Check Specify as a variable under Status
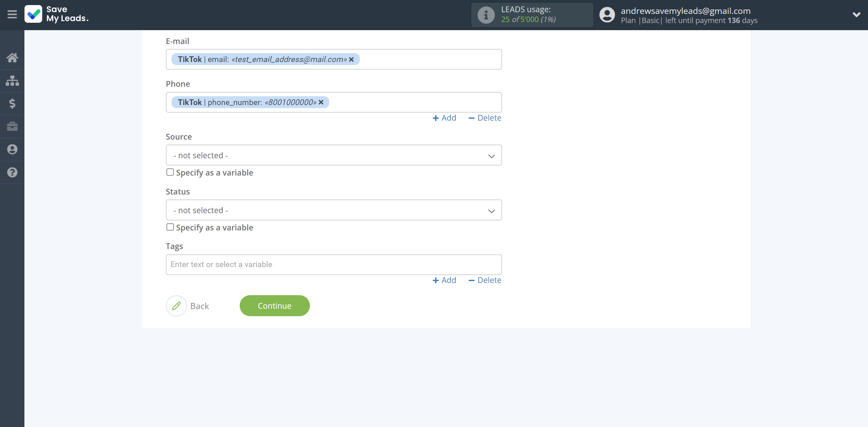The width and height of the screenshot is (868, 427). tap(170, 227)
